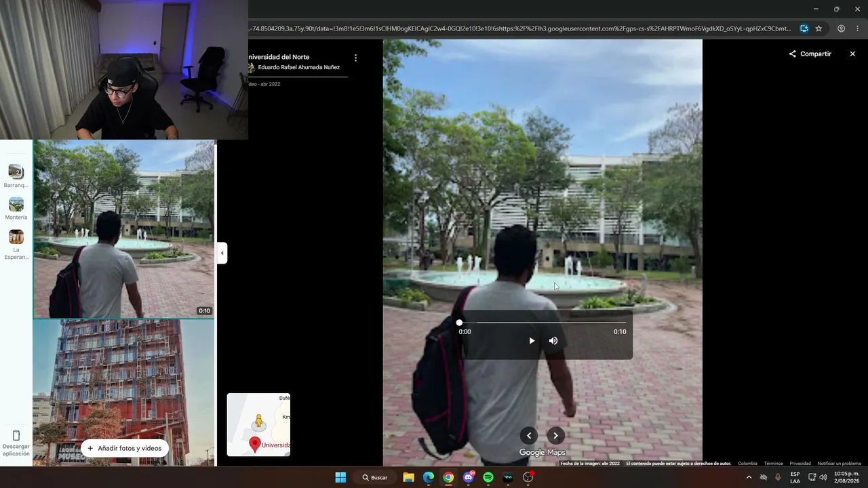The width and height of the screenshot is (868, 488).
Task: Close the photo viewer with the X
Action: [x=852, y=54]
